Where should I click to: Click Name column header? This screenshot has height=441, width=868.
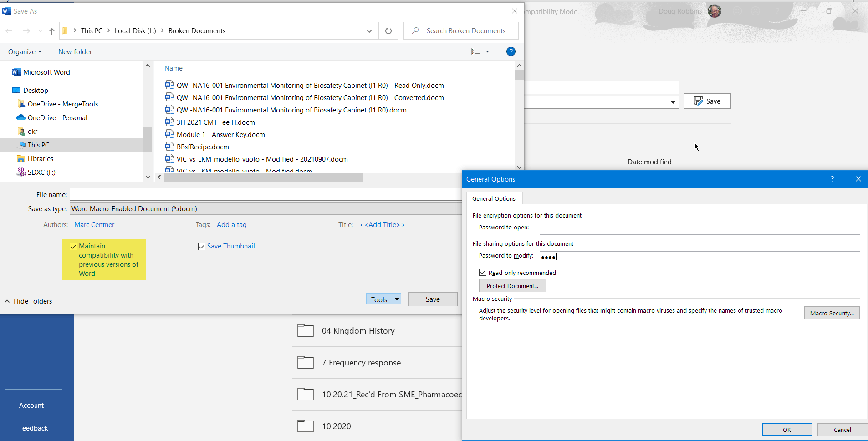click(x=174, y=68)
